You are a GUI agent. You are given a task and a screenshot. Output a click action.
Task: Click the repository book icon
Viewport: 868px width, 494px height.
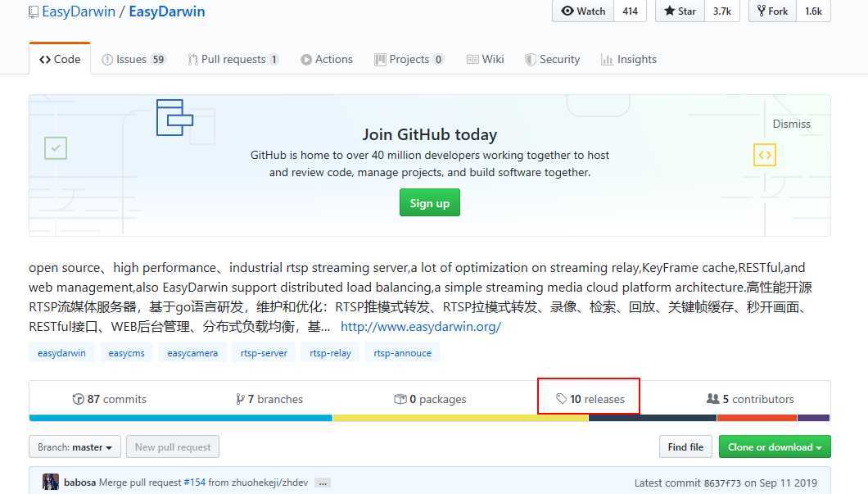[x=34, y=11]
